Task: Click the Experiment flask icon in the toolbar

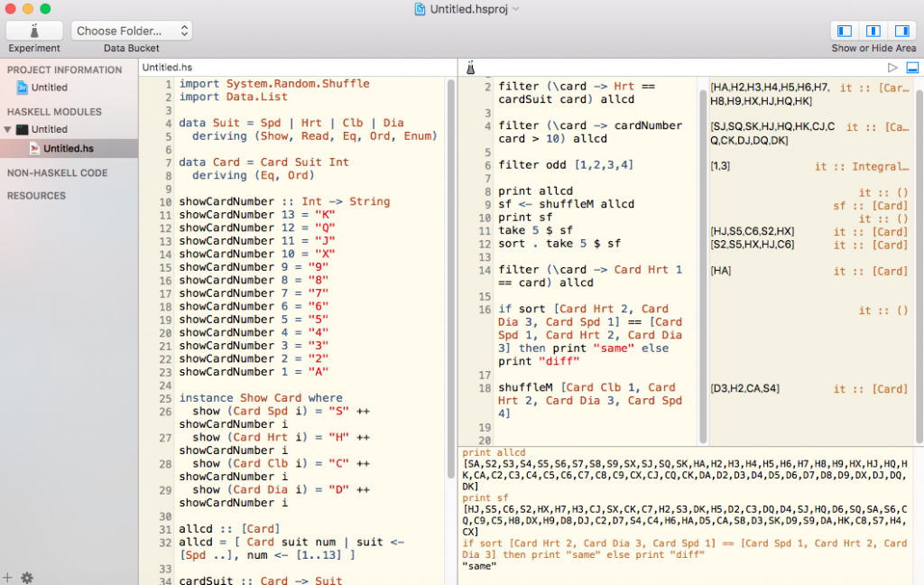Action: coord(32,31)
